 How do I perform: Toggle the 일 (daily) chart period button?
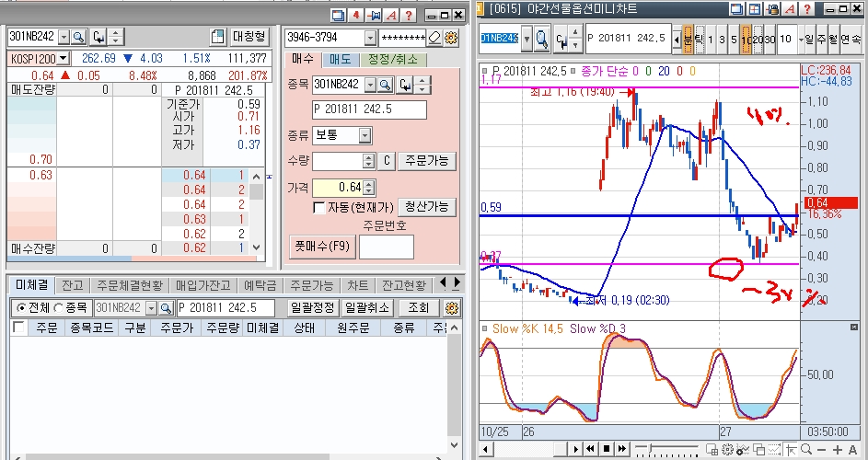tap(809, 40)
